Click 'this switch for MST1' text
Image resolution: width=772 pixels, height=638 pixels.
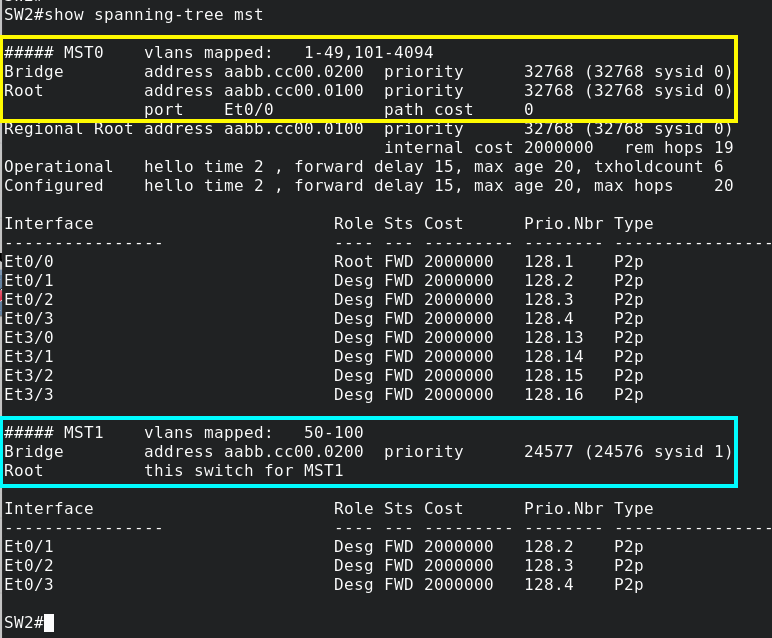pyautogui.click(x=244, y=471)
